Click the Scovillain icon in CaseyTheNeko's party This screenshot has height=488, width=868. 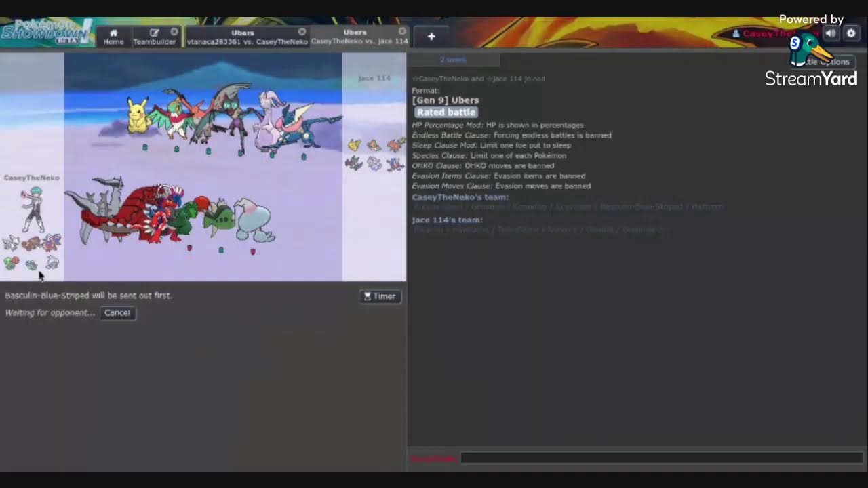(11, 262)
